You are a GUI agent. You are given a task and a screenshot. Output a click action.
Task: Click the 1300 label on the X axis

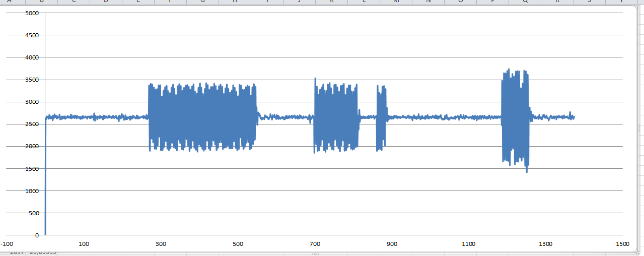click(545, 244)
